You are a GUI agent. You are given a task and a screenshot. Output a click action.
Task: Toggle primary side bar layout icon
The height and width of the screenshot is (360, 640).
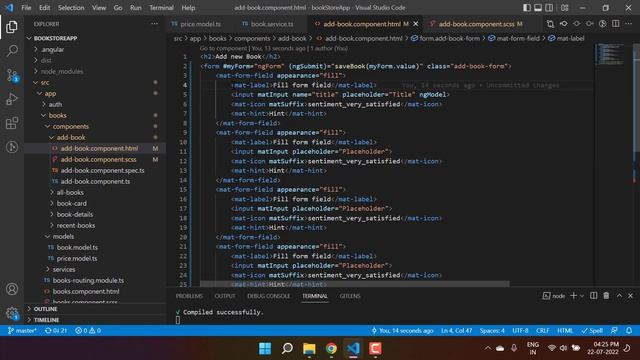coord(527,8)
